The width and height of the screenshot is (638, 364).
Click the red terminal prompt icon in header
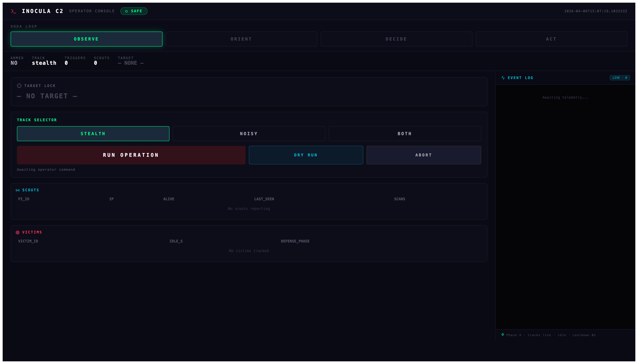tap(14, 11)
